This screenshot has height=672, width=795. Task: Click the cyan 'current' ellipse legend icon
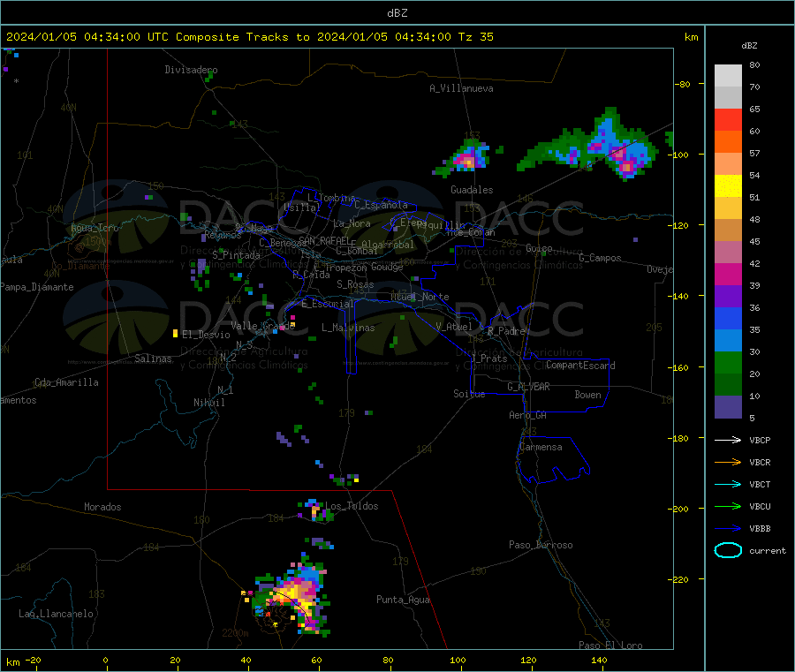728,550
